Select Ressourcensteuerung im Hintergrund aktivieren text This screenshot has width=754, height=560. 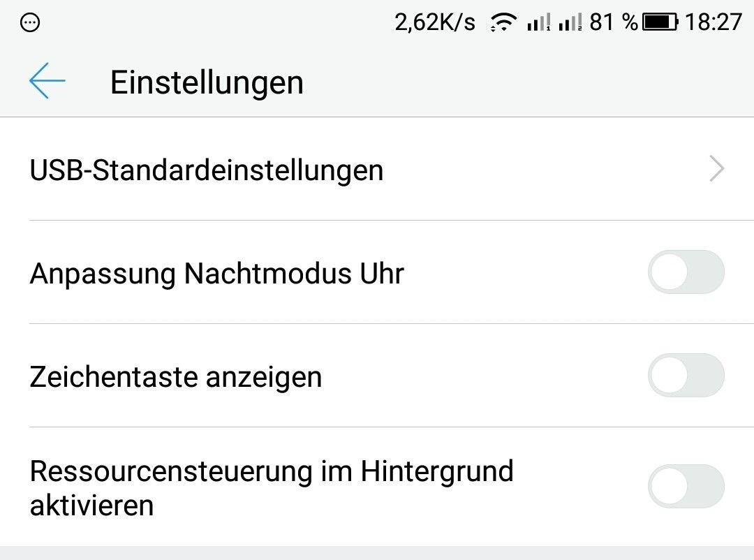pos(272,487)
